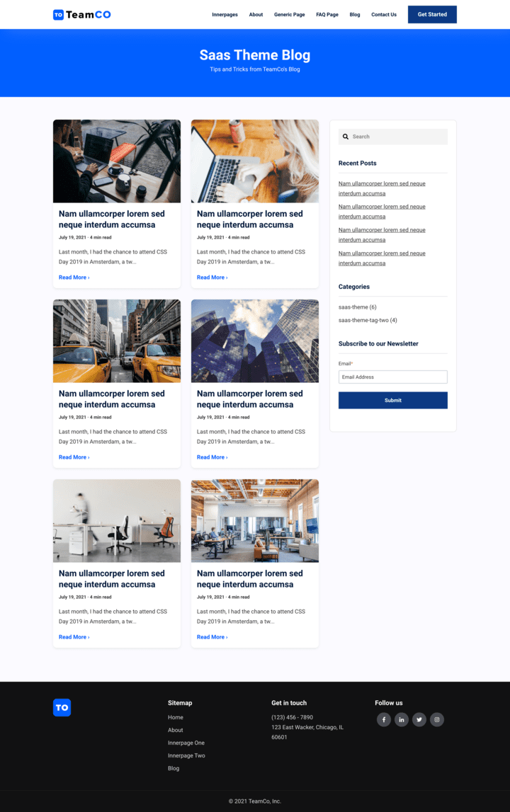Click Read More on yellow taxi post

(74, 457)
